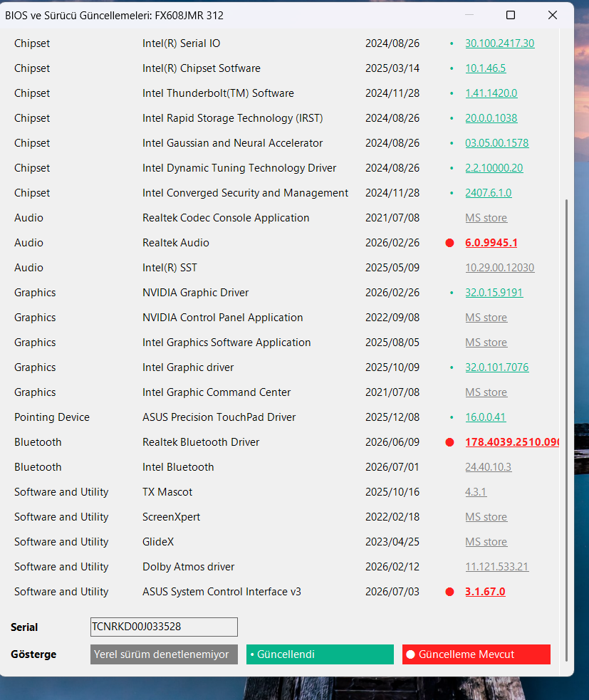589x700 pixels.
Task: Select 'Intel(R) Serial IO' text
Action: [182, 43]
